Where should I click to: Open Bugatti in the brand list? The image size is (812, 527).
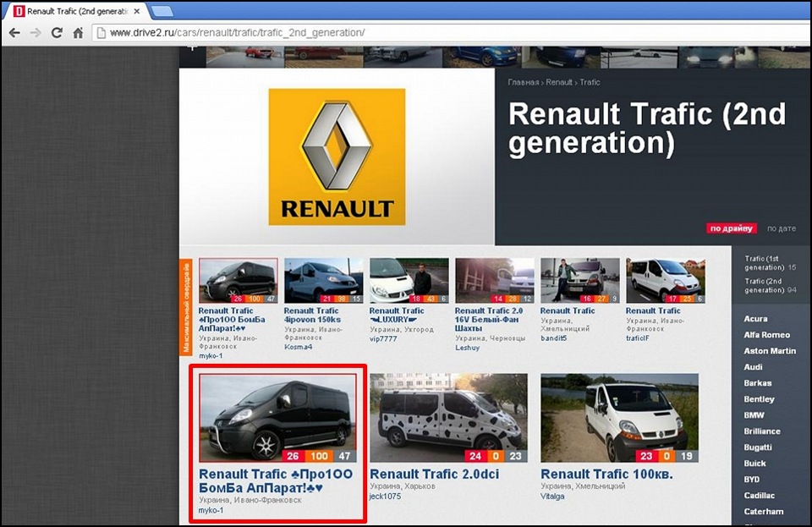(x=758, y=447)
